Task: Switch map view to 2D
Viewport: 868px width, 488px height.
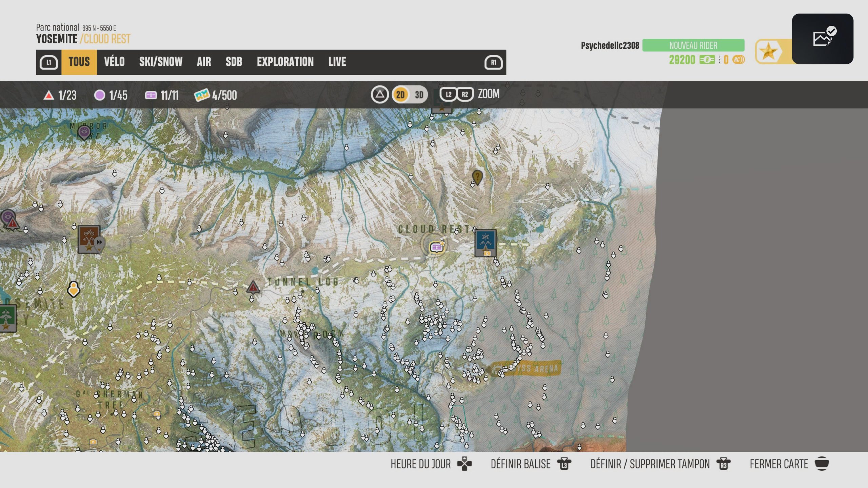Action: pos(400,95)
